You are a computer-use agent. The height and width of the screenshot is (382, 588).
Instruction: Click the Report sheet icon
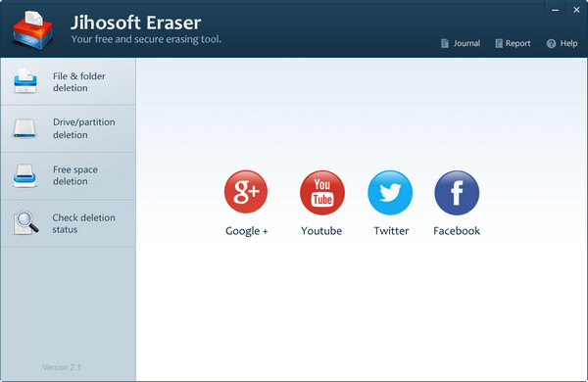coord(499,43)
